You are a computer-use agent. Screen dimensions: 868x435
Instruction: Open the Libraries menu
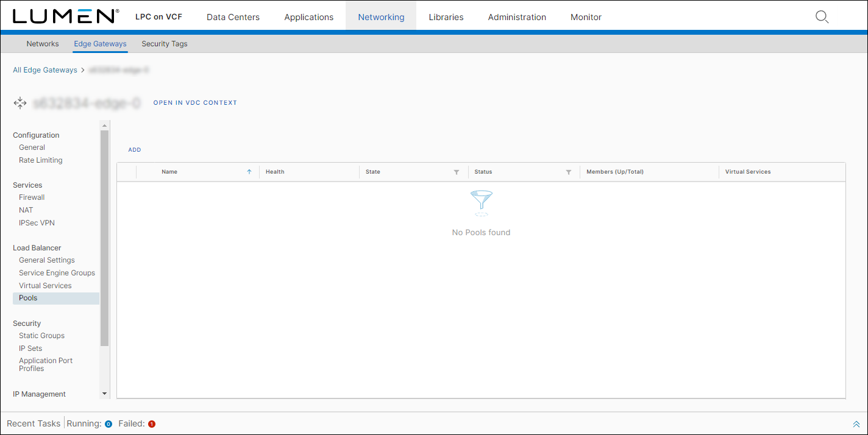tap(446, 17)
